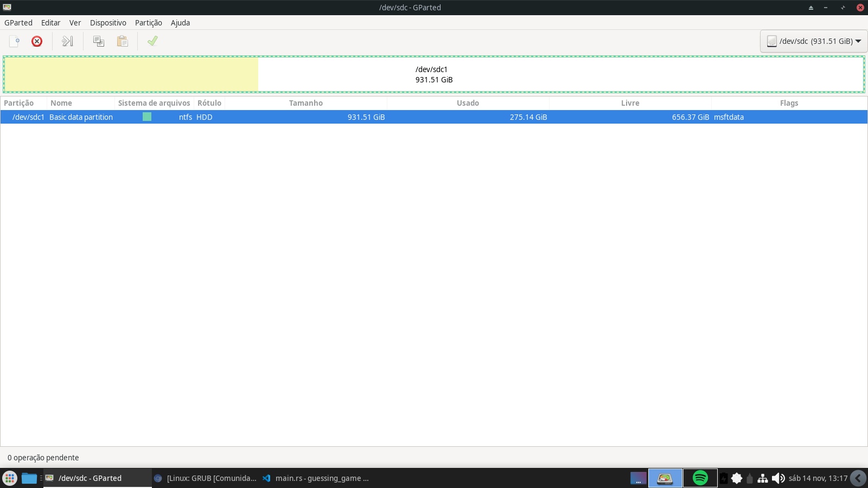Click the Livre column header
The height and width of the screenshot is (488, 868).
click(630, 103)
